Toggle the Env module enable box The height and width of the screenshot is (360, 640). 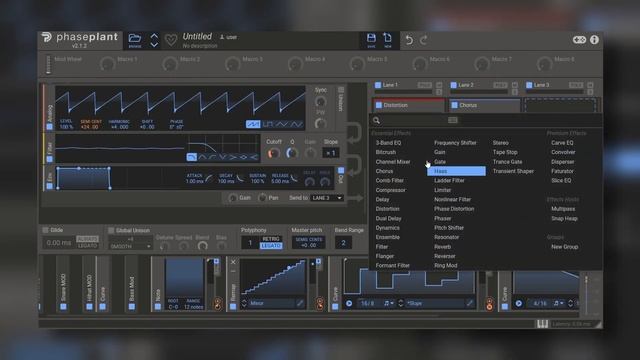point(49,186)
